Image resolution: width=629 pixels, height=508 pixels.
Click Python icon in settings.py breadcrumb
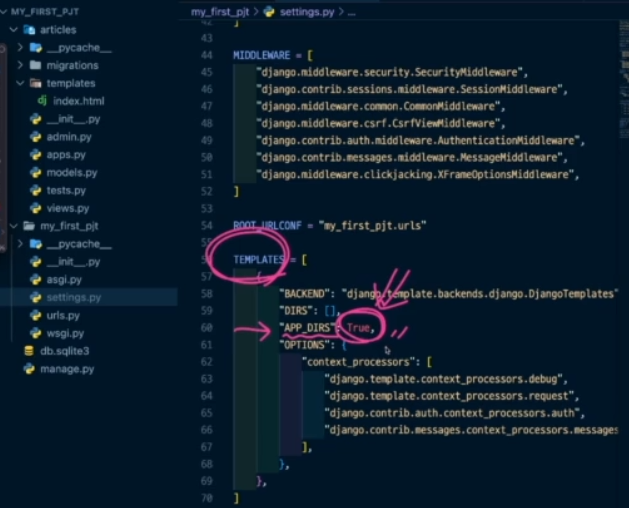(x=269, y=12)
